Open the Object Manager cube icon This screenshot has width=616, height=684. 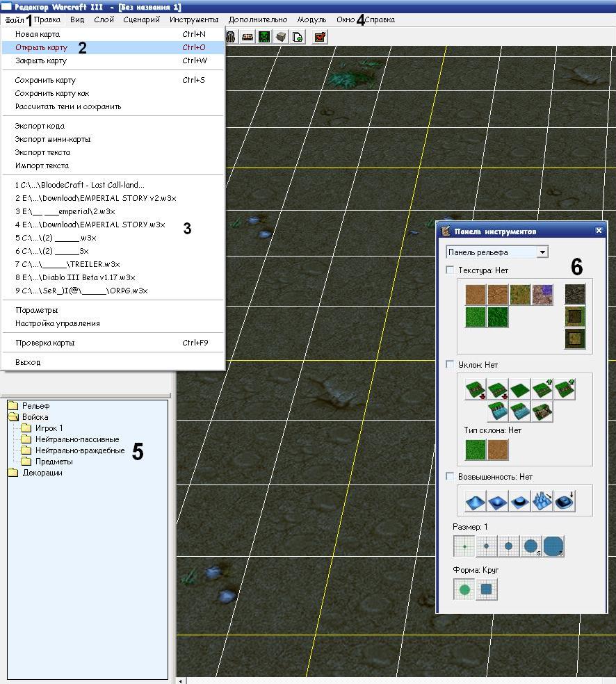pos(281,37)
